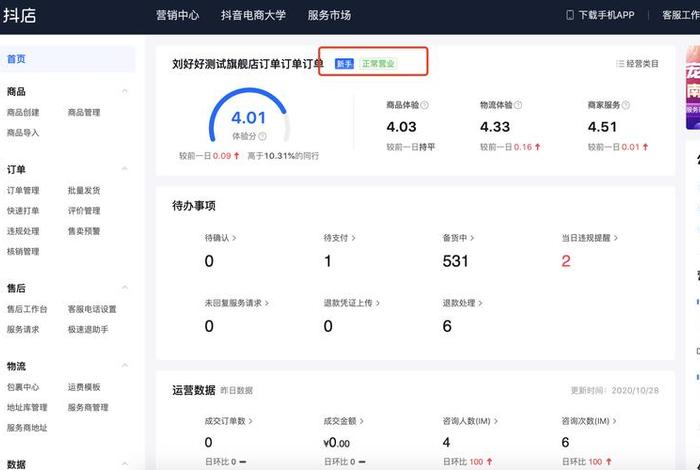
Task: Open 服务市场 in top navigation
Action: [329, 15]
